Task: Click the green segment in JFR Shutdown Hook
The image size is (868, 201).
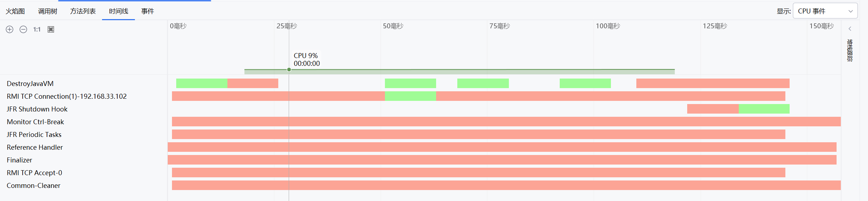Action: (x=764, y=109)
